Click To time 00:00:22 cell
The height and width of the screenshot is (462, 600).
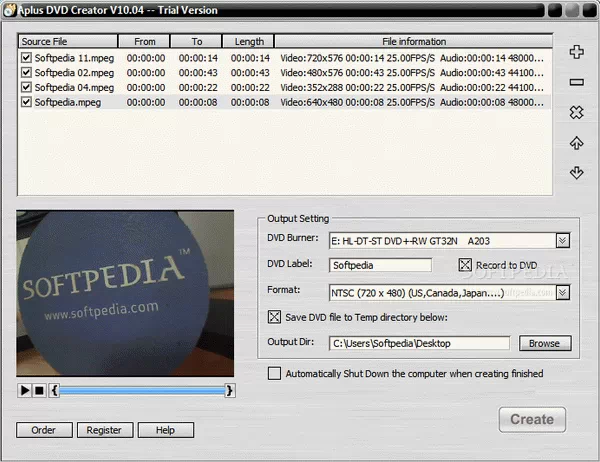pos(198,87)
